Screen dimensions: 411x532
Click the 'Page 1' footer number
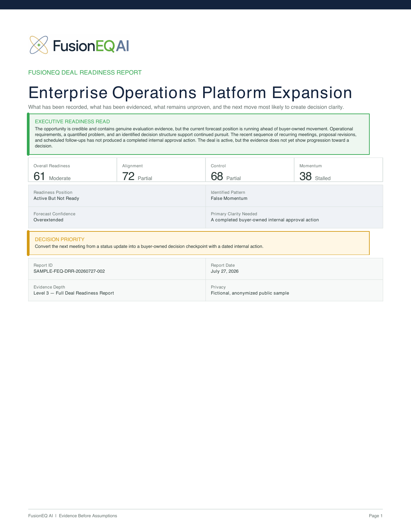[376, 516]
